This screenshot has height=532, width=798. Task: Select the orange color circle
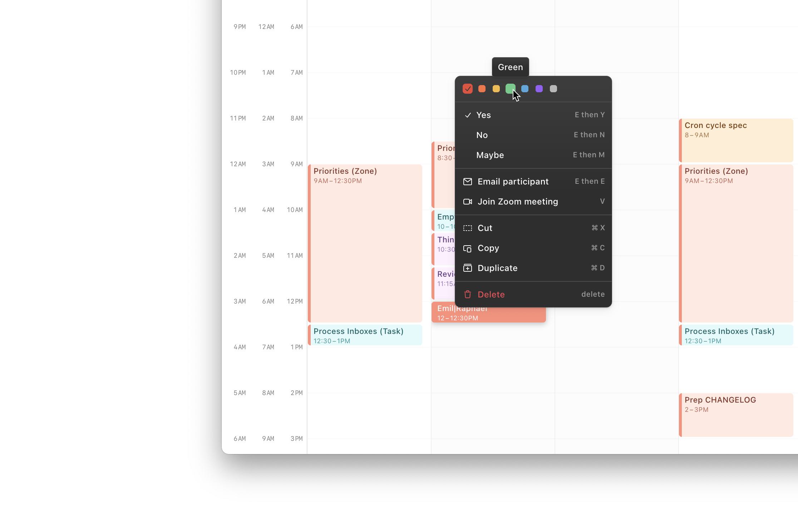(482, 89)
